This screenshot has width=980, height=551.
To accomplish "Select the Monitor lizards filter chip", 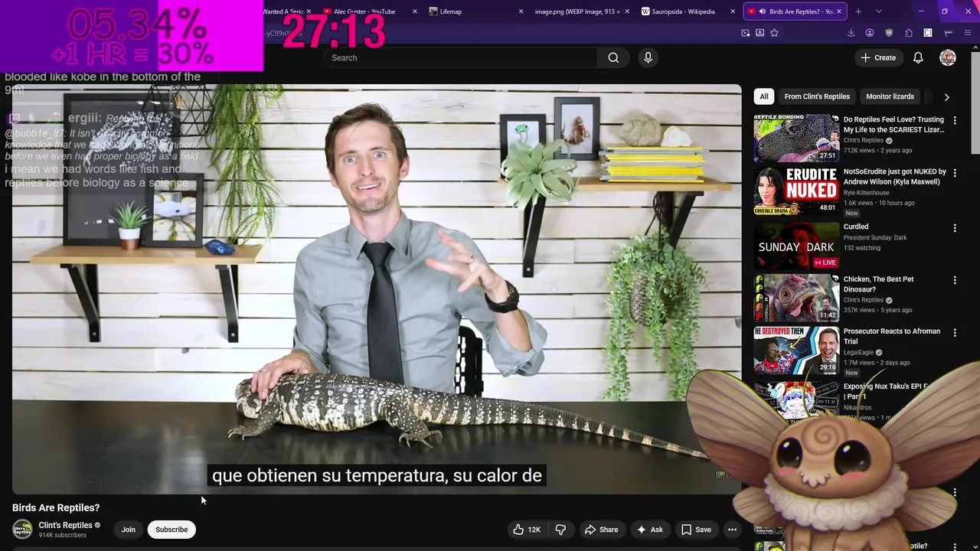I will point(890,96).
